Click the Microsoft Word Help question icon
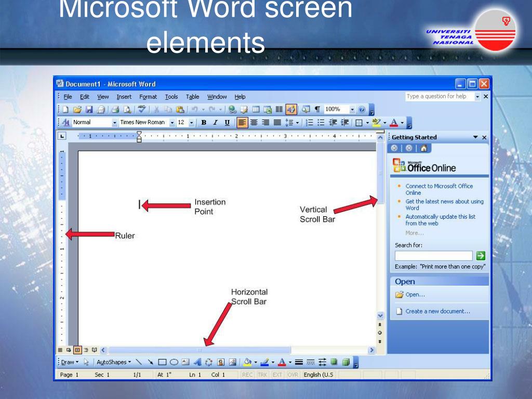532x399 pixels. (x=362, y=109)
